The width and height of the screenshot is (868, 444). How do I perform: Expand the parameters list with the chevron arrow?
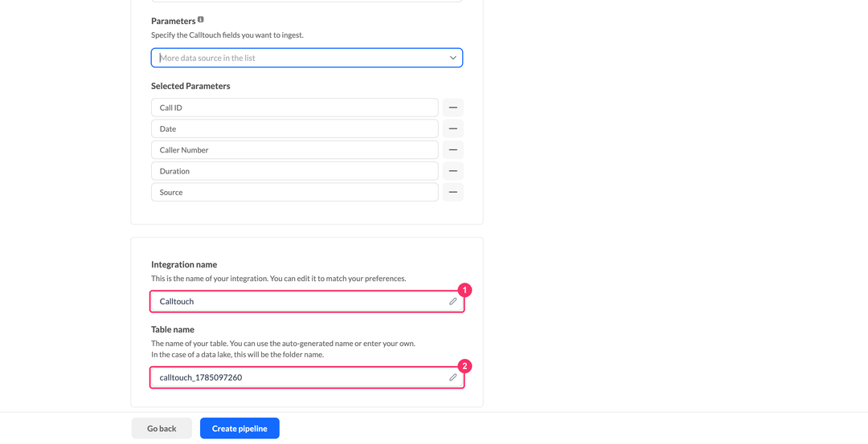[x=452, y=58]
